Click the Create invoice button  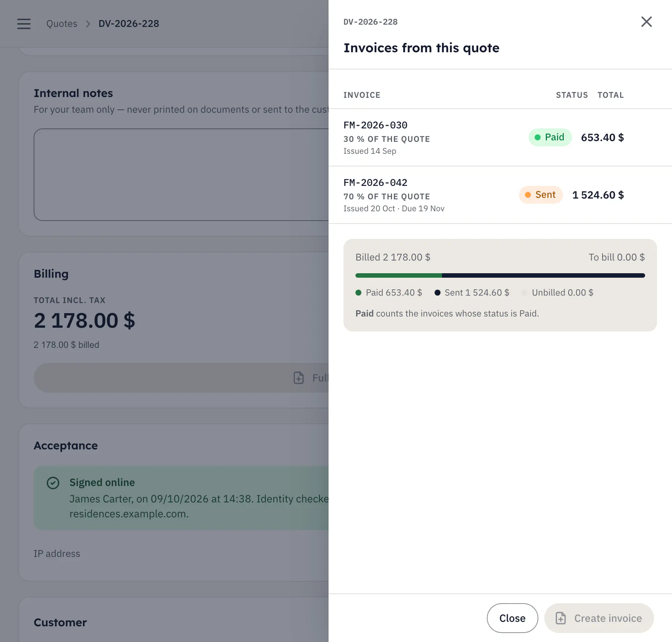[599, 618]
